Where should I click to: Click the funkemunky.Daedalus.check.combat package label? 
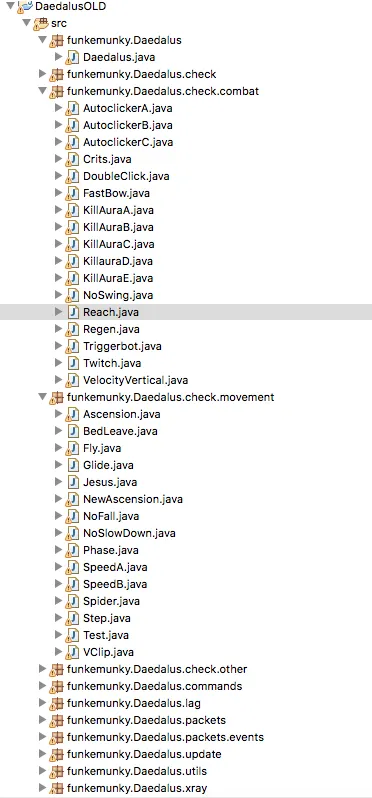pos(163,92)
